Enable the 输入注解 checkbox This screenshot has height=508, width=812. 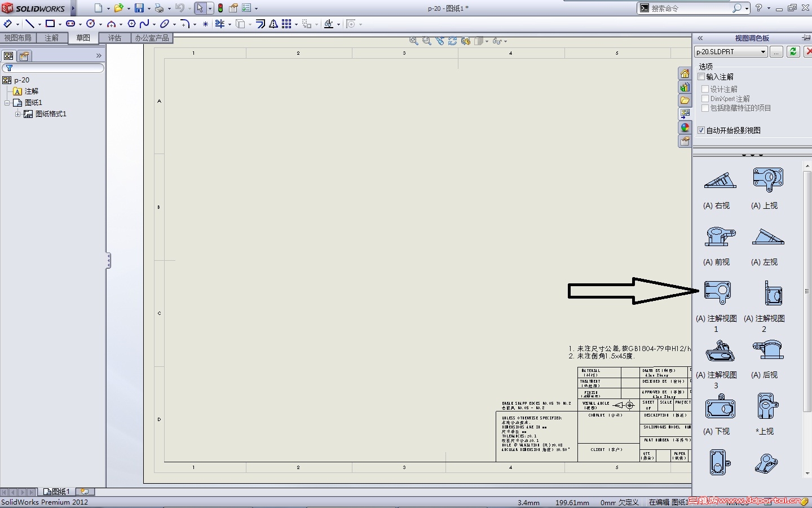[x=701, y=77]
